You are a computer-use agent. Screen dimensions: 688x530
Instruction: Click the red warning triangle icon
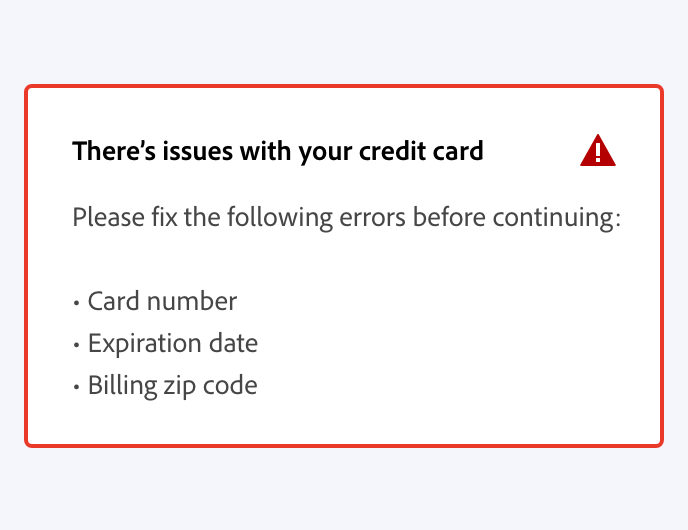(597, 151)
